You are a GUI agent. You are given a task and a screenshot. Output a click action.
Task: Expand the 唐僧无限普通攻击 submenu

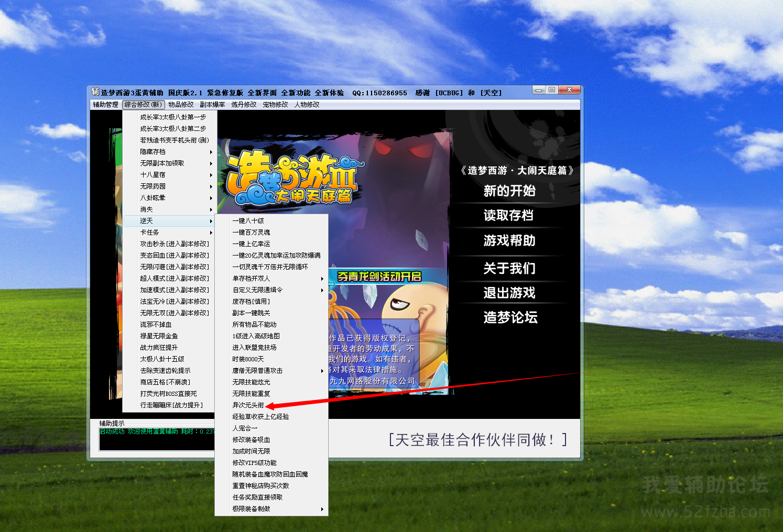(x=271, y=371)
